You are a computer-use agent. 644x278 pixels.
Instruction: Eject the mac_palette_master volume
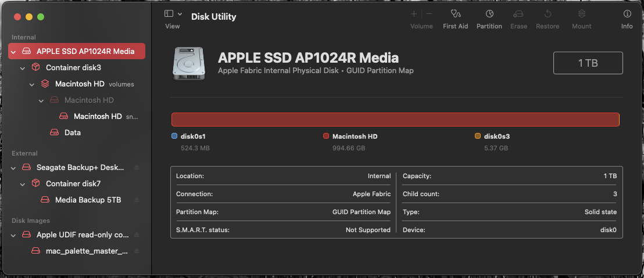(137, 251)
